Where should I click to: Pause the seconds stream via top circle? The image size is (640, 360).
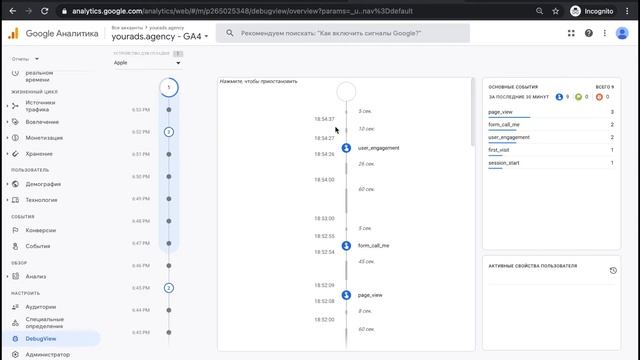coord(346,91)
